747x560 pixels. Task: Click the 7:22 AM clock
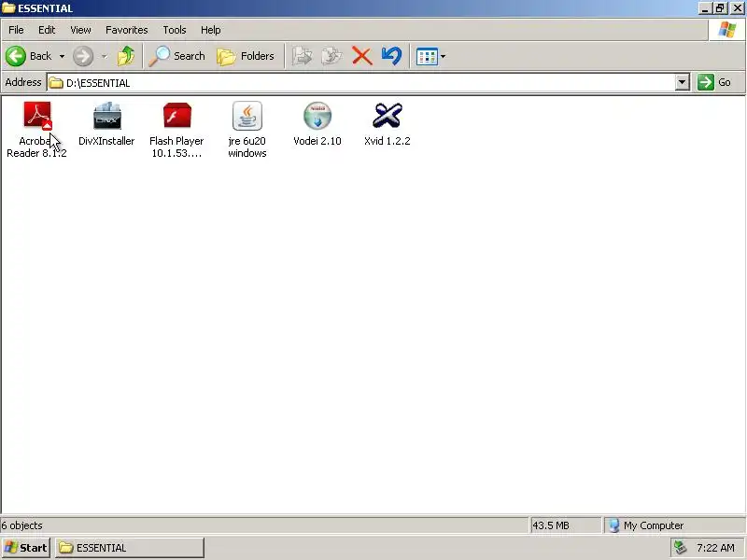715,548
